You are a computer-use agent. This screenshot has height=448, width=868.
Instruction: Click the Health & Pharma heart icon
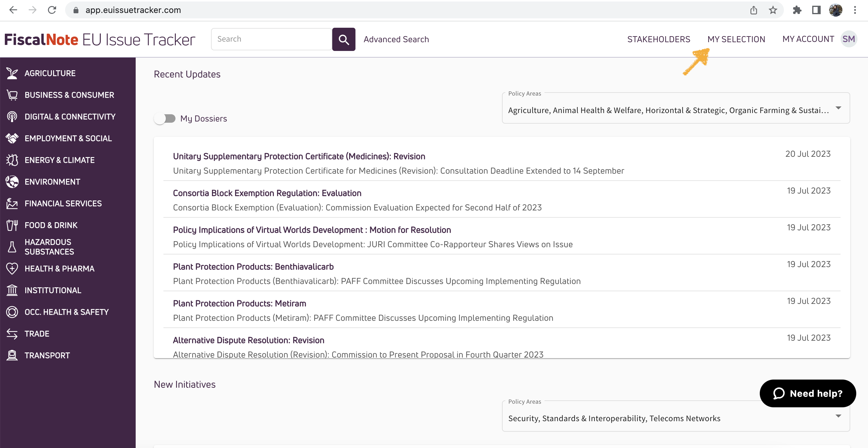point(12,268)
